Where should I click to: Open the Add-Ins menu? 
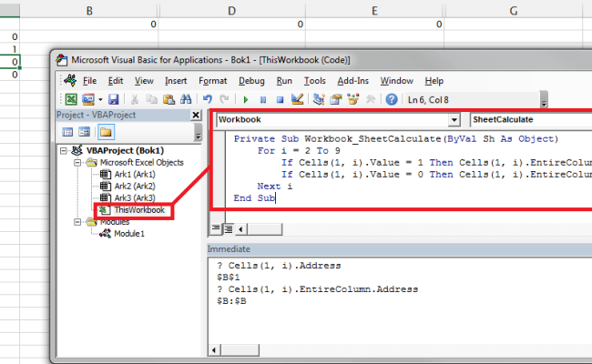tap(352, 81)
